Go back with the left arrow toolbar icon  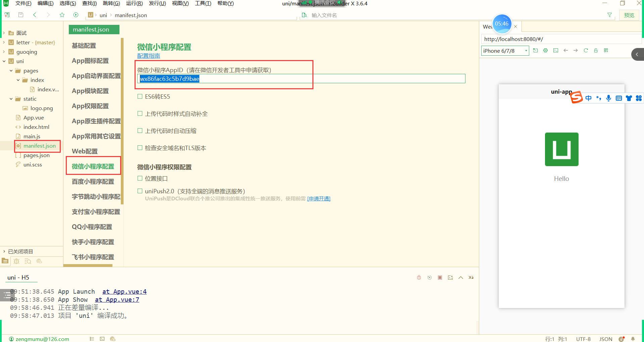35,15
